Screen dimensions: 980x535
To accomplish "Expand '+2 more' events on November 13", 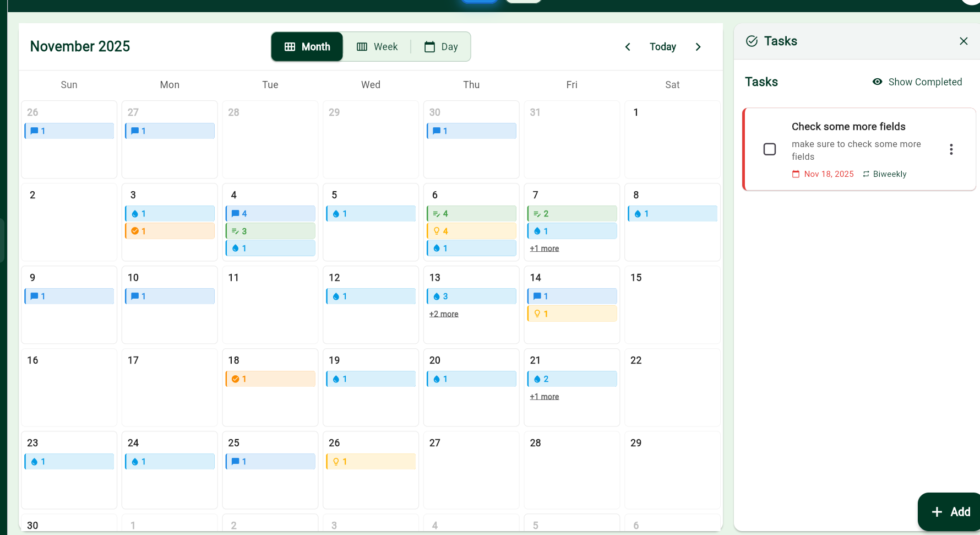I will point(444,314).
